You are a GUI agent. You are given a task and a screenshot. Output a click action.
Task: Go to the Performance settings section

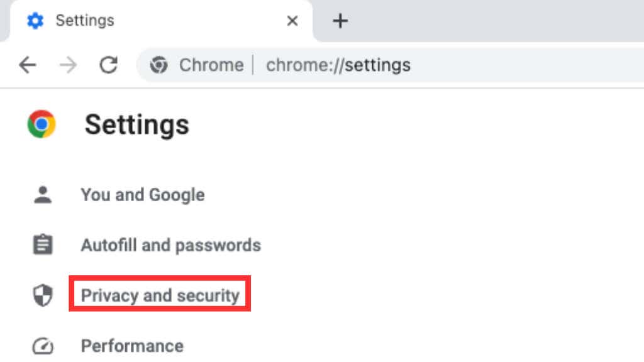(132, 346)
